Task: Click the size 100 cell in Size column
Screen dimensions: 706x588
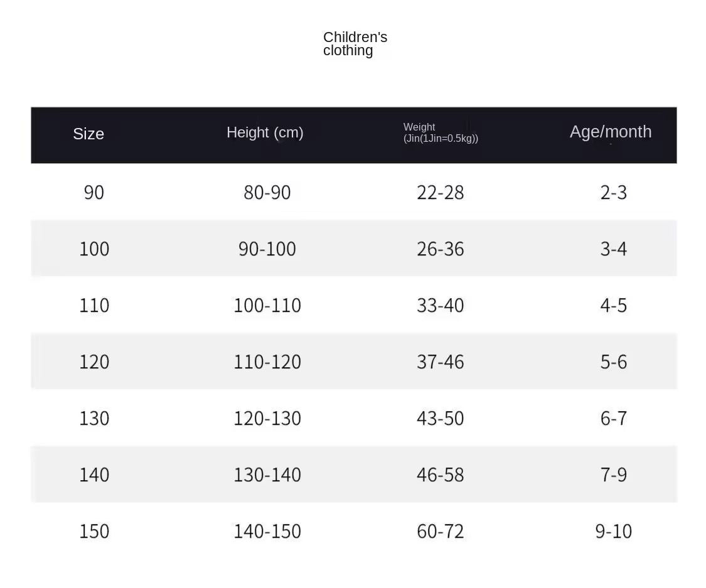Action: tap(94, 249)
